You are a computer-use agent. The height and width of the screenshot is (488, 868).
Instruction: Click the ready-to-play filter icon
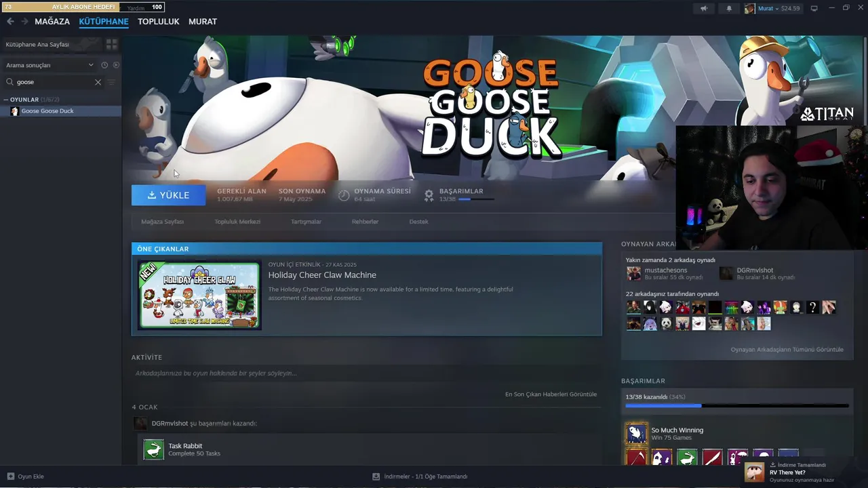[x=116, y=65]
